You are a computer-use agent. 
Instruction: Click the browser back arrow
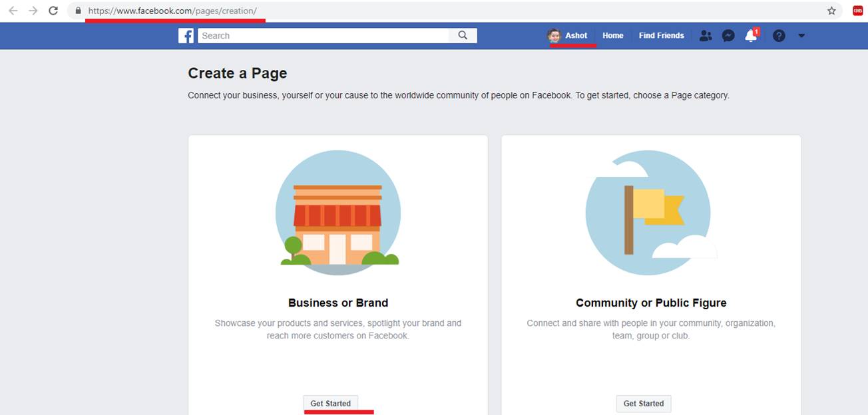pos(13,11)
